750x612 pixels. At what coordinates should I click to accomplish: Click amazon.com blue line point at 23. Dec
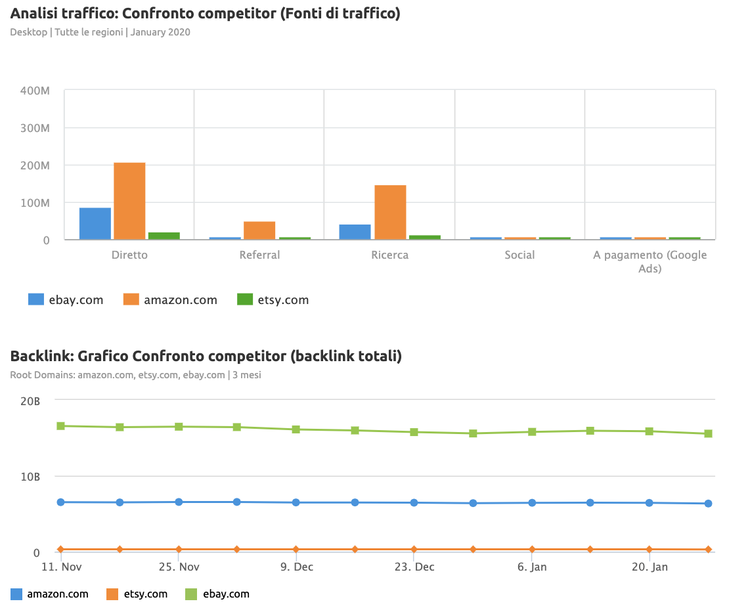[x=414, y=502]
